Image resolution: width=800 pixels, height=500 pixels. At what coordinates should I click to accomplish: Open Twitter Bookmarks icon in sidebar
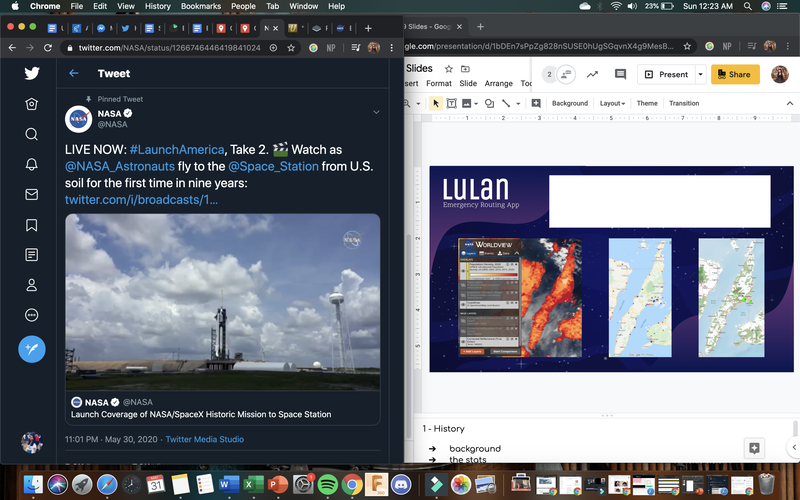click(x=32, y=225)
